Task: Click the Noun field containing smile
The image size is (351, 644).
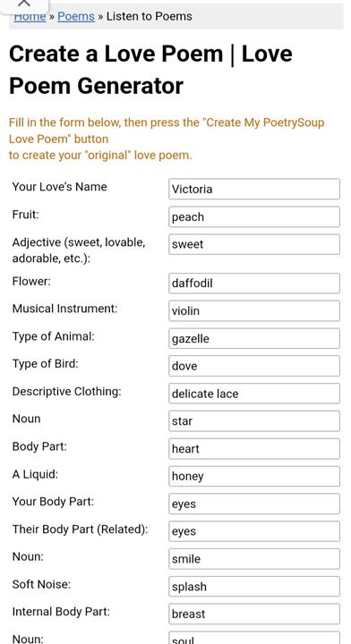Action: [254, 559]
